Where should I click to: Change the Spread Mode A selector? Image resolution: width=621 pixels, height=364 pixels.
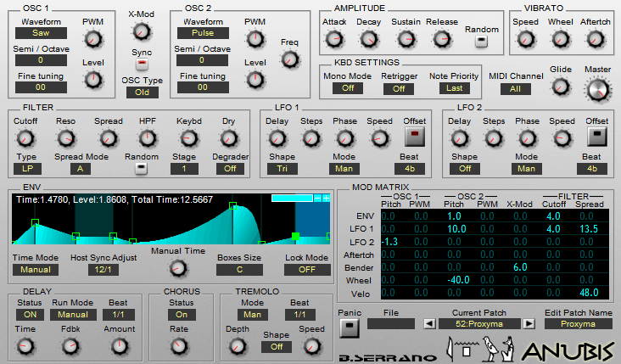81,169
